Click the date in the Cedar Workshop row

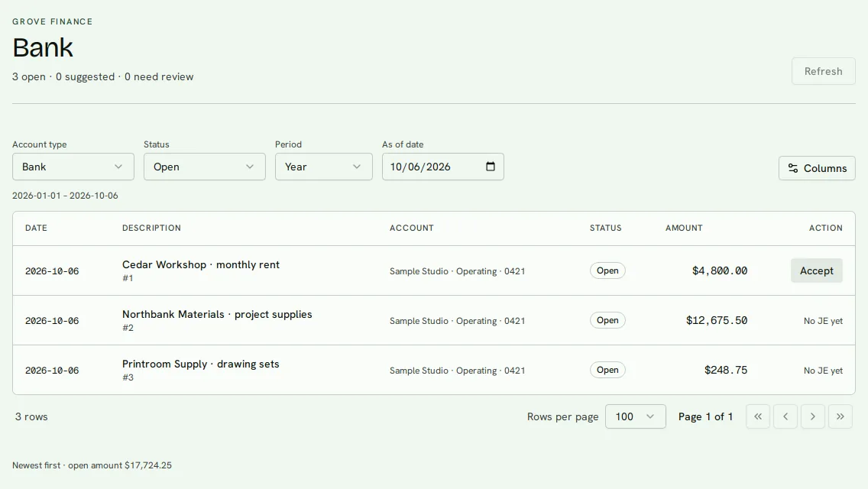coord(52,270)
